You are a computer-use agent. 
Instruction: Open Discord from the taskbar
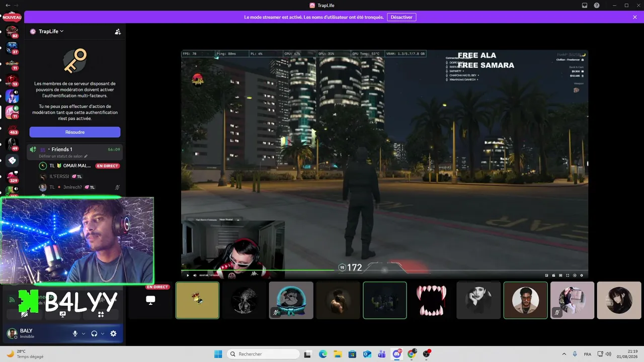point(397,354)
